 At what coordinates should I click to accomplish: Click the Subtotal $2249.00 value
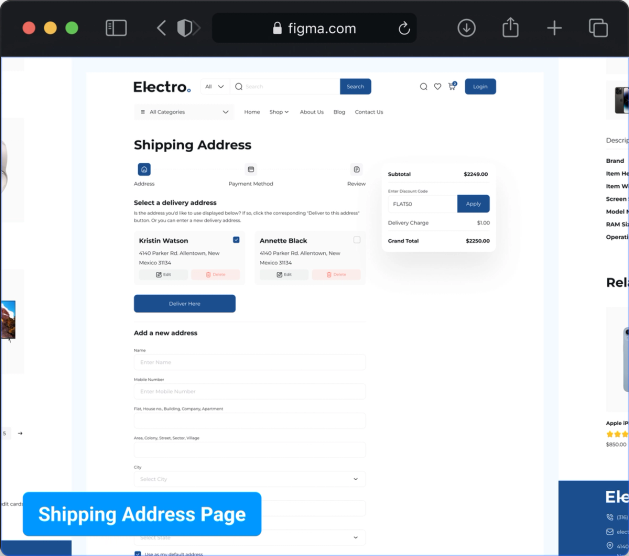tap(476, 174)
